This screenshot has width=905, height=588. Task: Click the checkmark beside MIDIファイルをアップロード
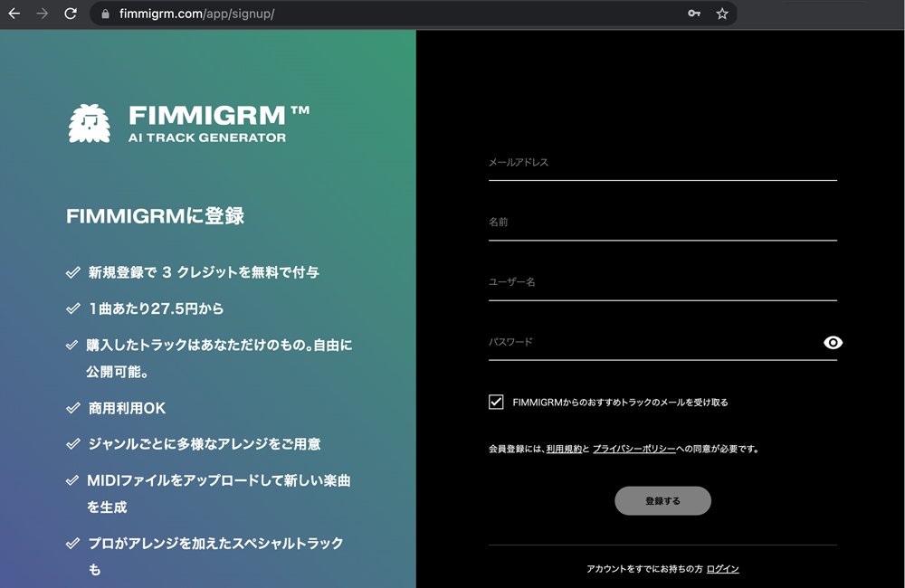tap(72, 480)
